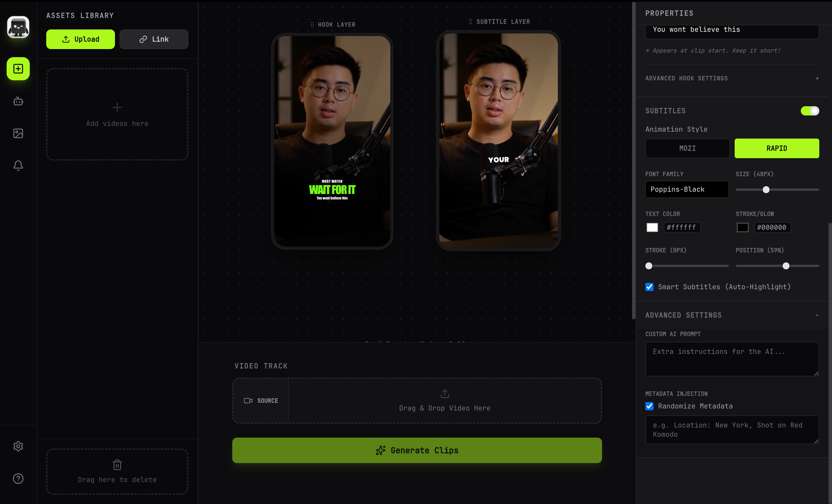Click the Upload button
Image resolution: width=832 pixels, height=504 pixels.
[80, 39]
